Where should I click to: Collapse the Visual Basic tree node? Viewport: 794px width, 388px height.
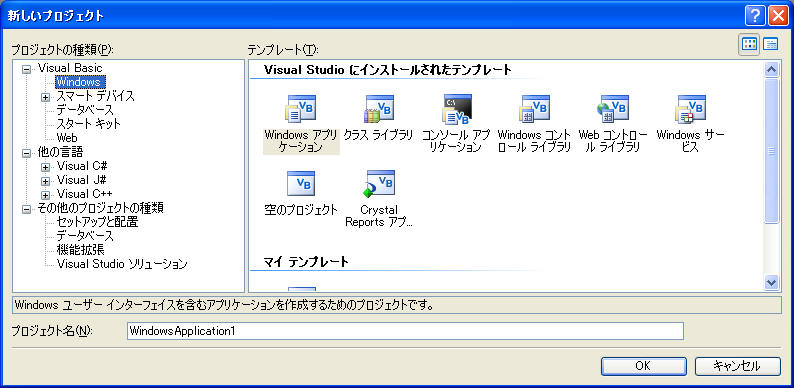pyautogui.click(x=26, y=68)
